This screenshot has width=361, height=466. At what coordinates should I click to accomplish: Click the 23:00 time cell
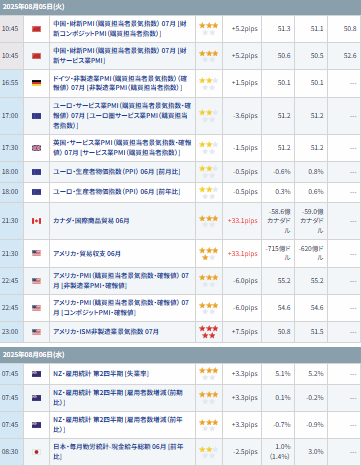(10, 332)
